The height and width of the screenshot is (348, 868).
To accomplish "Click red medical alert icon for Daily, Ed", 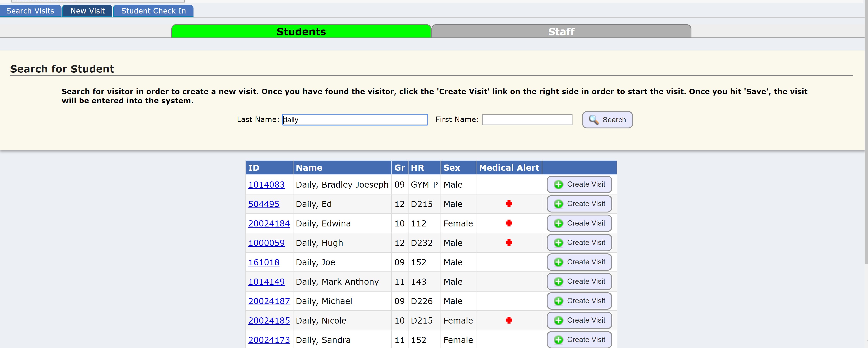I will coord(509,204).
